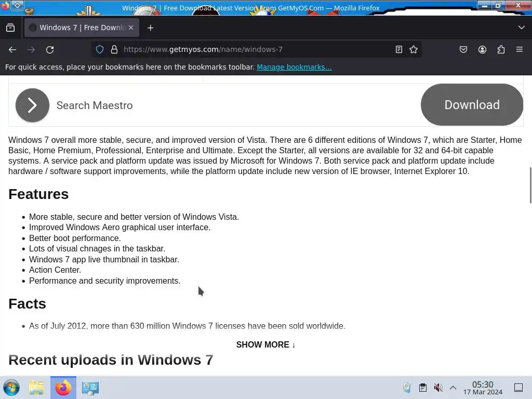
Task: Open the Manage bookmarks link
Action: tap(294, 67)
